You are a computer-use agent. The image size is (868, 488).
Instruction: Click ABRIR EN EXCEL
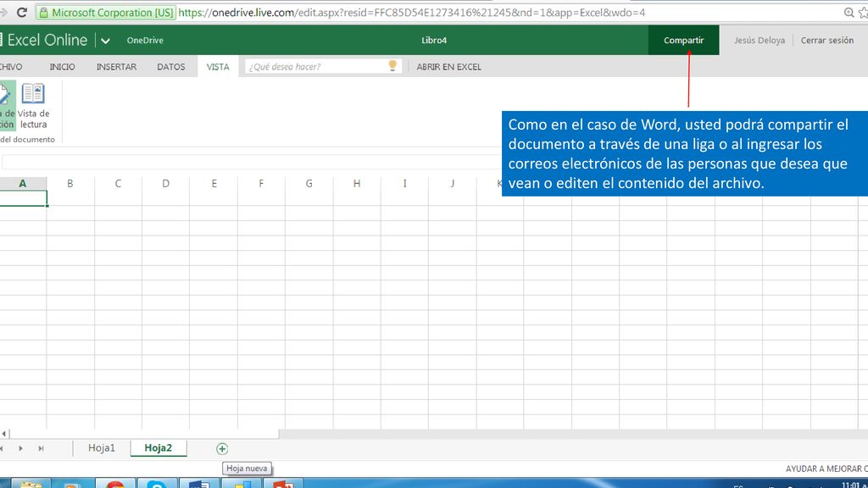pos(449,67)
